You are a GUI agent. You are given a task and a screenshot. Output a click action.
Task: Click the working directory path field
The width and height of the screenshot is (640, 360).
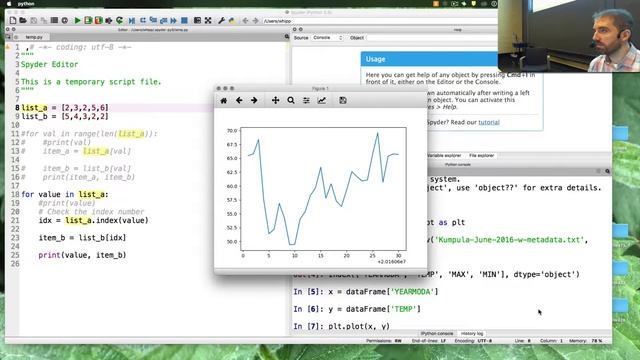point(380,21)
